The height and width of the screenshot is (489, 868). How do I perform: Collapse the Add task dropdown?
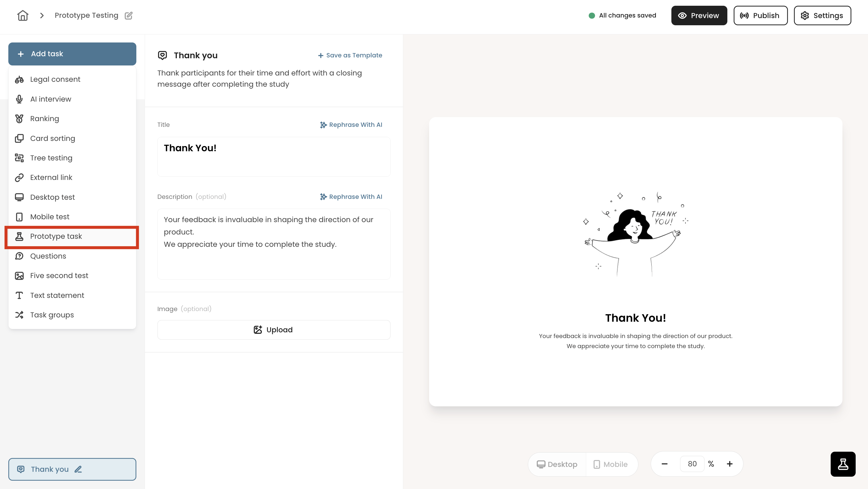click(72, 54)
